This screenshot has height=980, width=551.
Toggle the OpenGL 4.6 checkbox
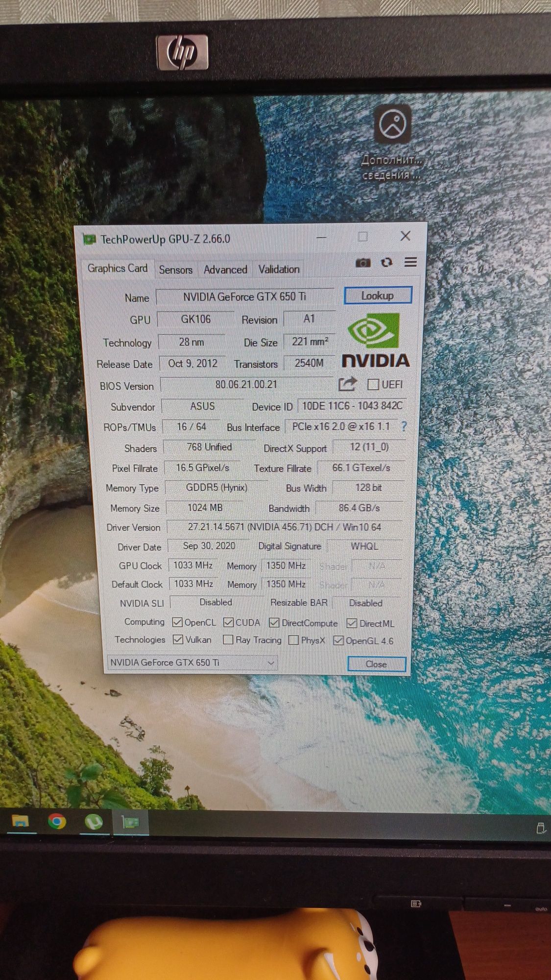(338, 640)
